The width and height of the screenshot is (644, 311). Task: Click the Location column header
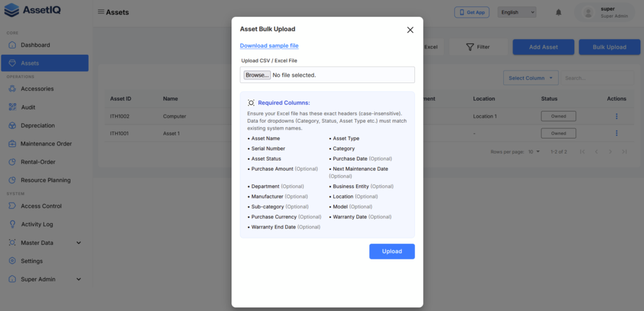tap(484, 99)
